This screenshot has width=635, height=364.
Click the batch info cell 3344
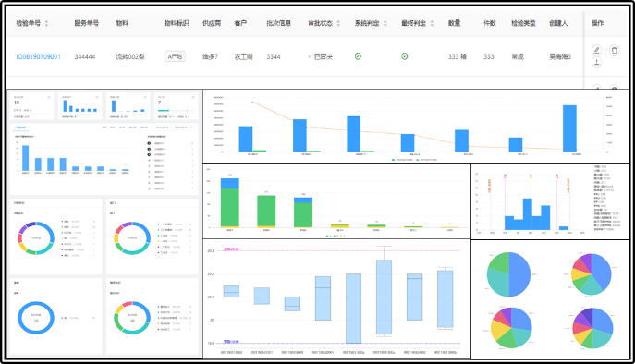(274, 56)
